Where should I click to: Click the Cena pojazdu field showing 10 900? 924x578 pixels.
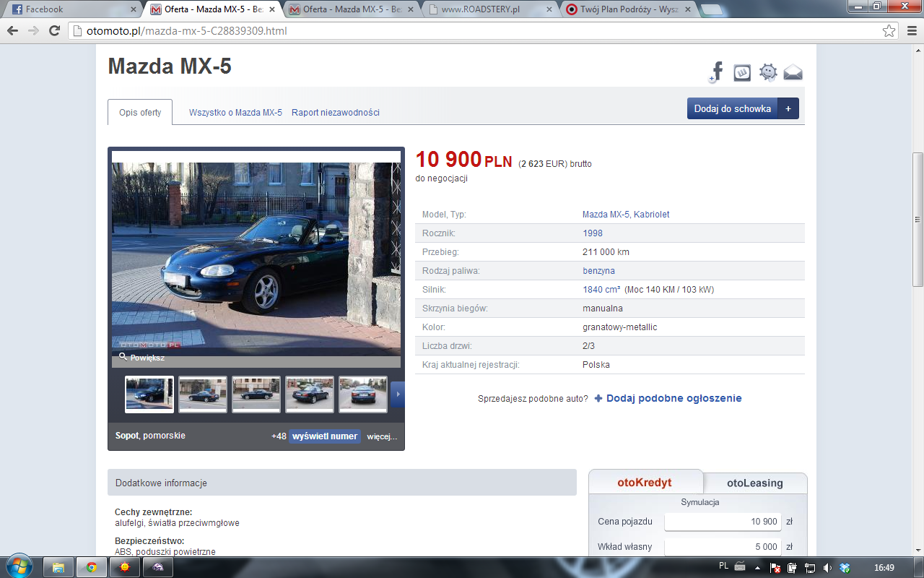coord(723,522)
